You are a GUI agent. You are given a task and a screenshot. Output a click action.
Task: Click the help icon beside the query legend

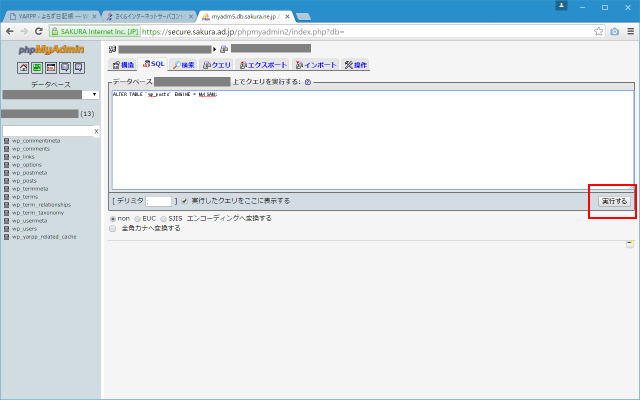[307, 82]
